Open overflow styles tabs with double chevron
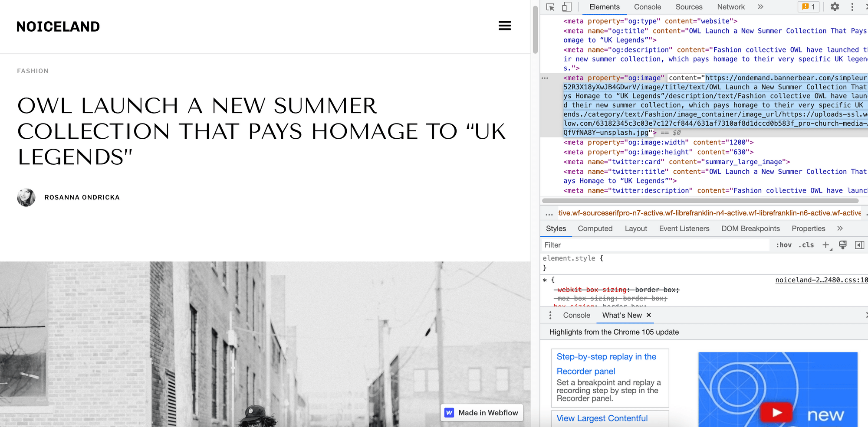 click(840, 228)
